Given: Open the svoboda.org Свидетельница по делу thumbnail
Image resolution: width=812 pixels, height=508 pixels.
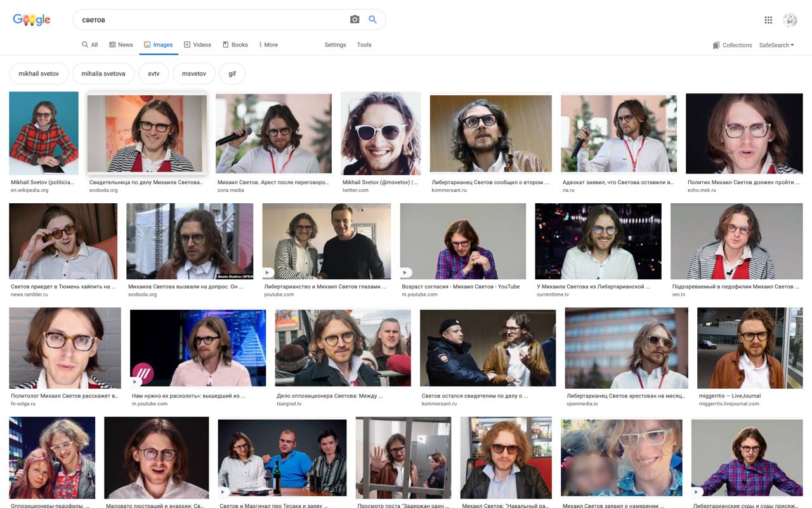Looking at the screenshot, I should (147, 134).
